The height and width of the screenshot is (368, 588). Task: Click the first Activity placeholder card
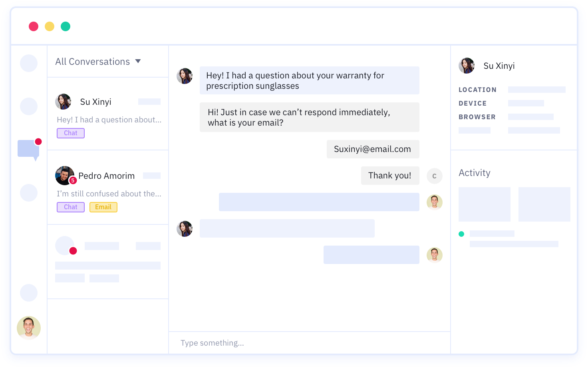[484, 204]
